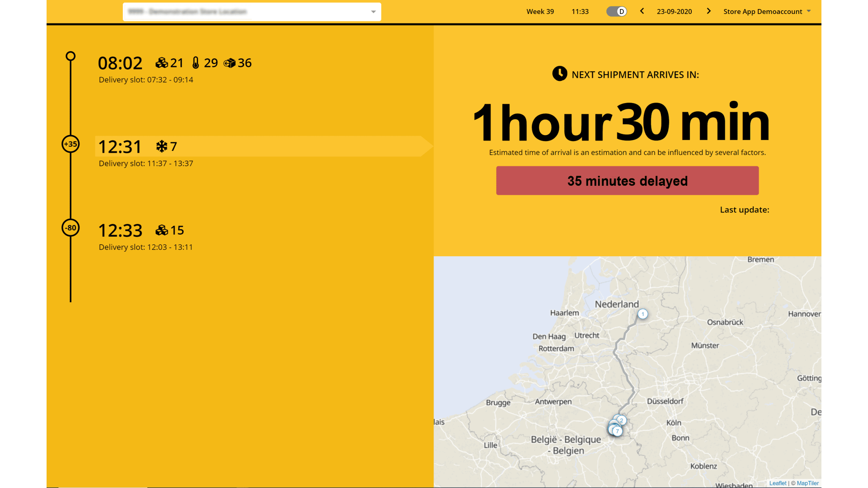Click the +35 timeline marker
Screen dimensions: 868x488
[x=71, y=144]
